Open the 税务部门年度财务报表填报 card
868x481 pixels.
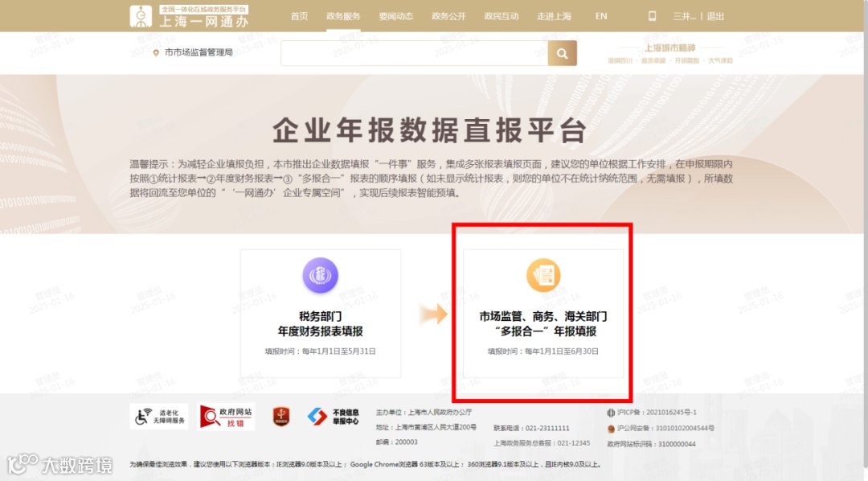(321, 314)
